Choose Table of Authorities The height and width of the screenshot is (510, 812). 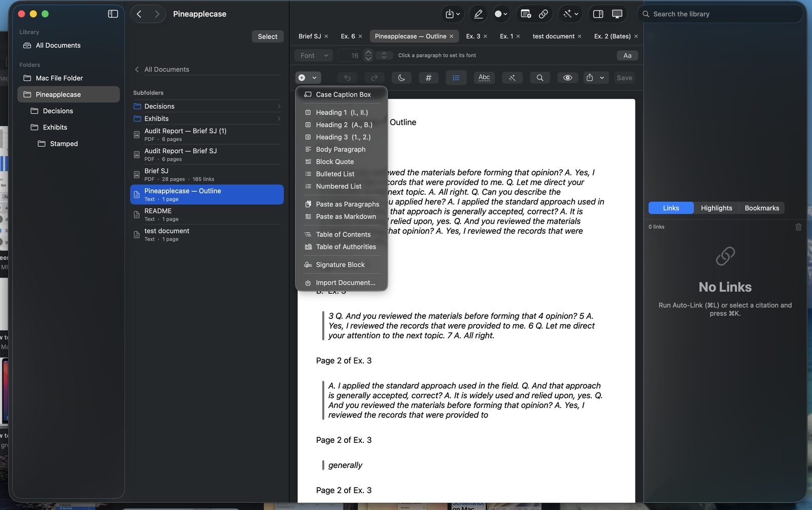(x=342, y=247)
